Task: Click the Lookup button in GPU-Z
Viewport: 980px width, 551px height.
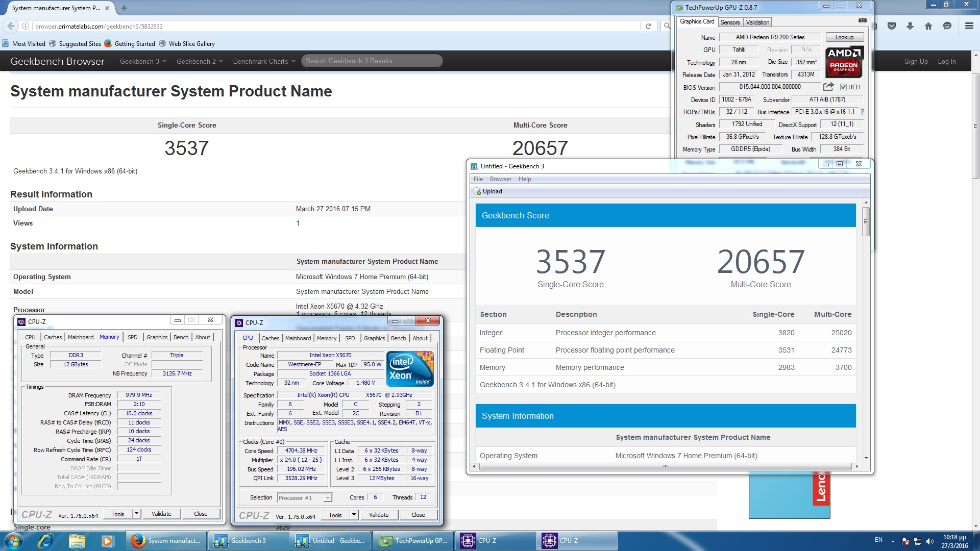Action: click(x=844, y=37)
